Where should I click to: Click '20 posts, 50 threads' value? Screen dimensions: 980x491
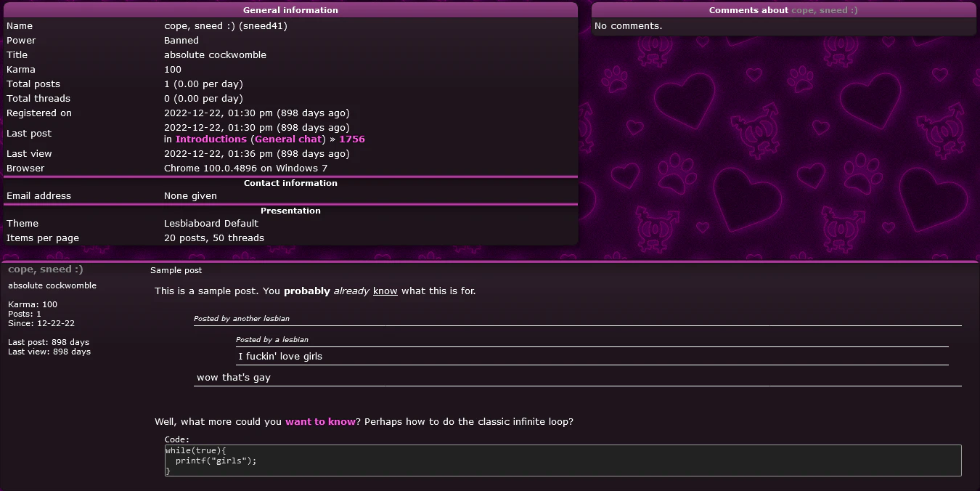(x=214, y=238)
